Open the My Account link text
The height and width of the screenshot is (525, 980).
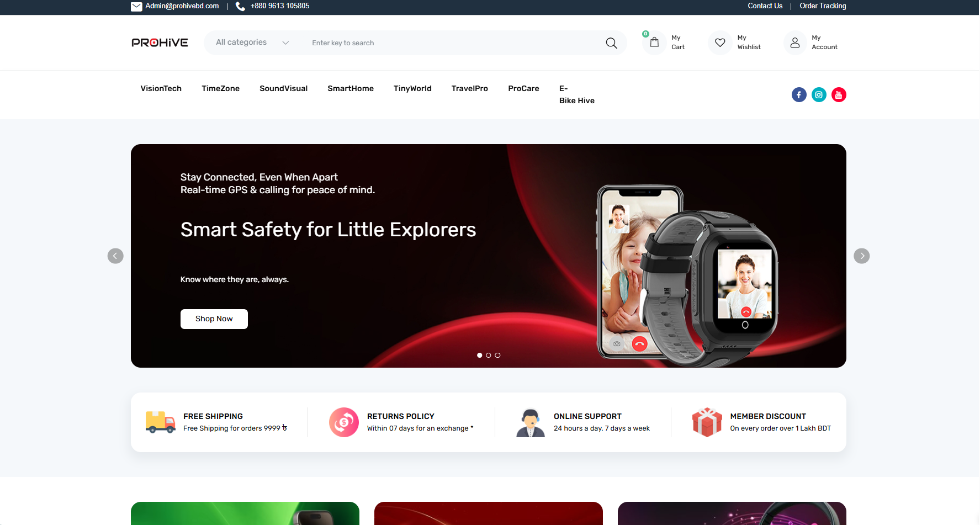point(825,43)
